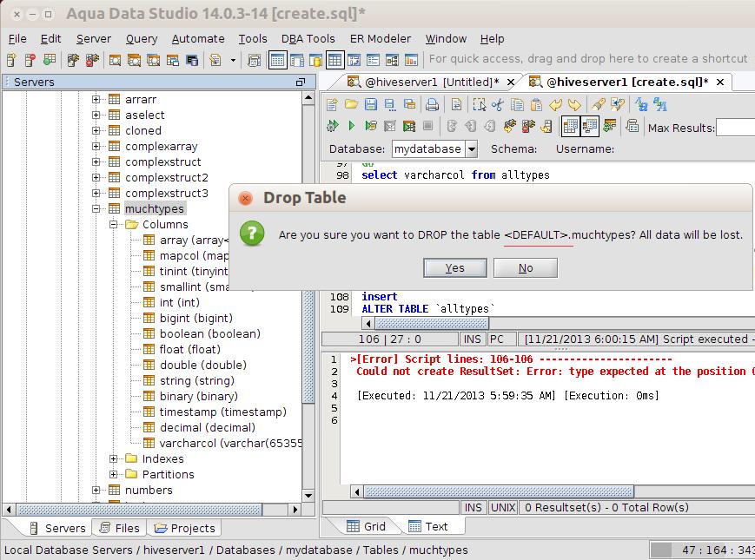Click the Unregister Server icon with red minus
The image size is (755, 560).
tap(30, 60)
